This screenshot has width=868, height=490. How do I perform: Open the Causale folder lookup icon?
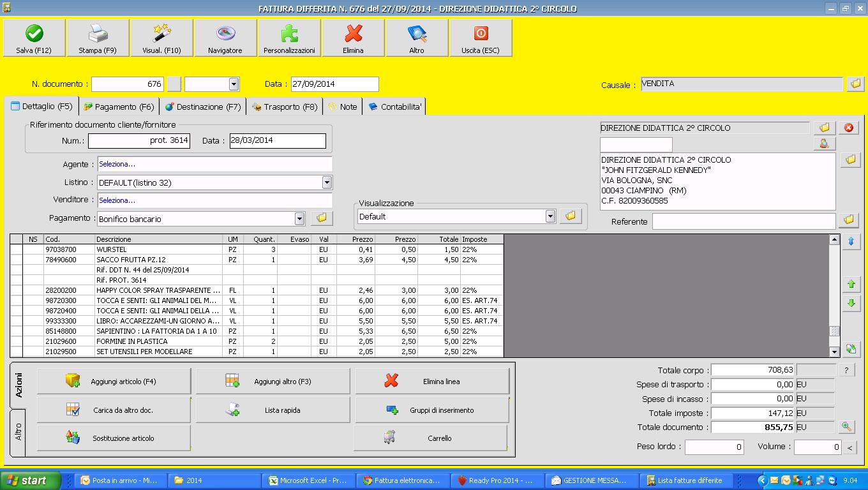[x=855, y=84]
